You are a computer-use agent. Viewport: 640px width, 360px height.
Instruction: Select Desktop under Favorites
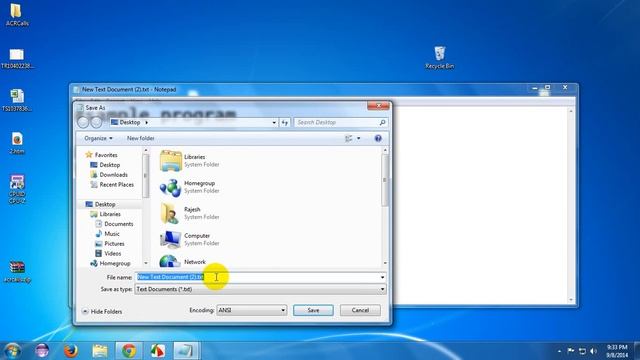(105, 165)
